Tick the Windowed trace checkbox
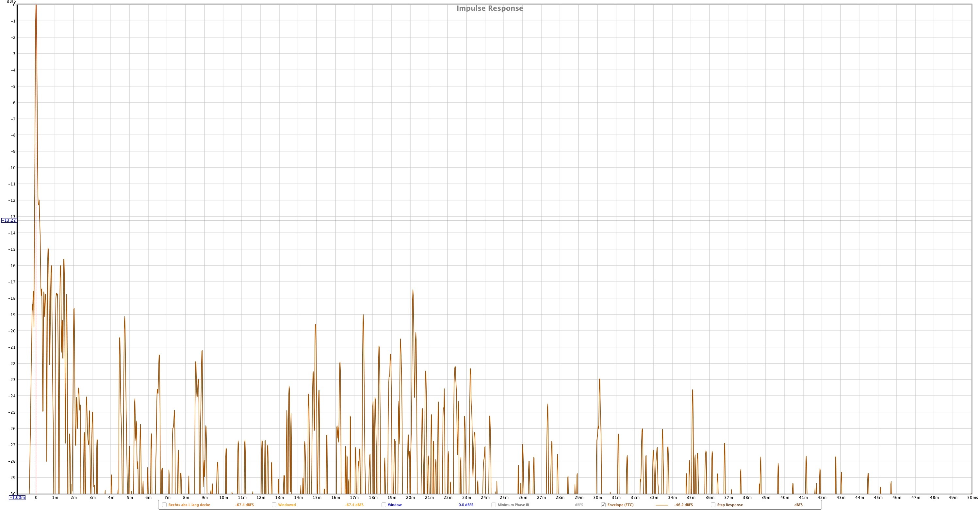The height and width of the screenshot is (510, 980). tap(274, 505)
